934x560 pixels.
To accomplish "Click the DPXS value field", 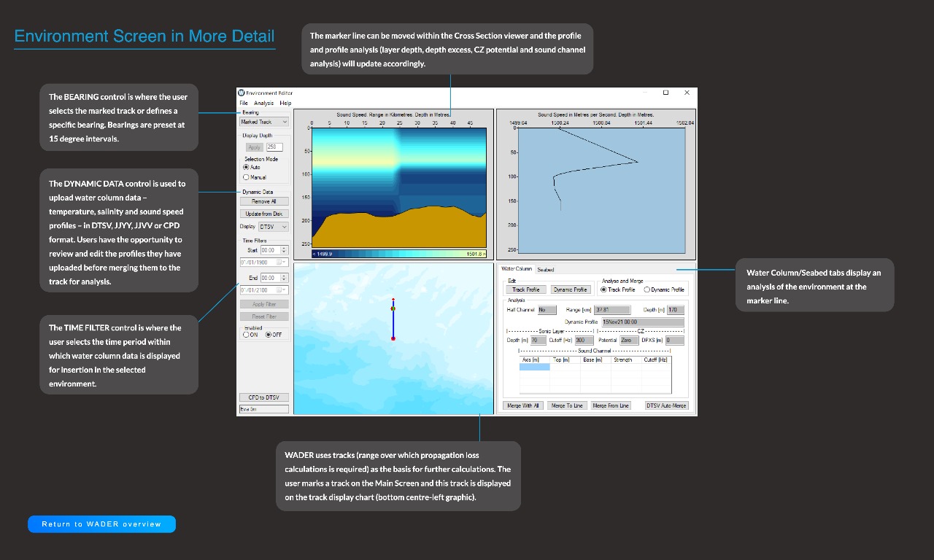I will tap(675, 341).
